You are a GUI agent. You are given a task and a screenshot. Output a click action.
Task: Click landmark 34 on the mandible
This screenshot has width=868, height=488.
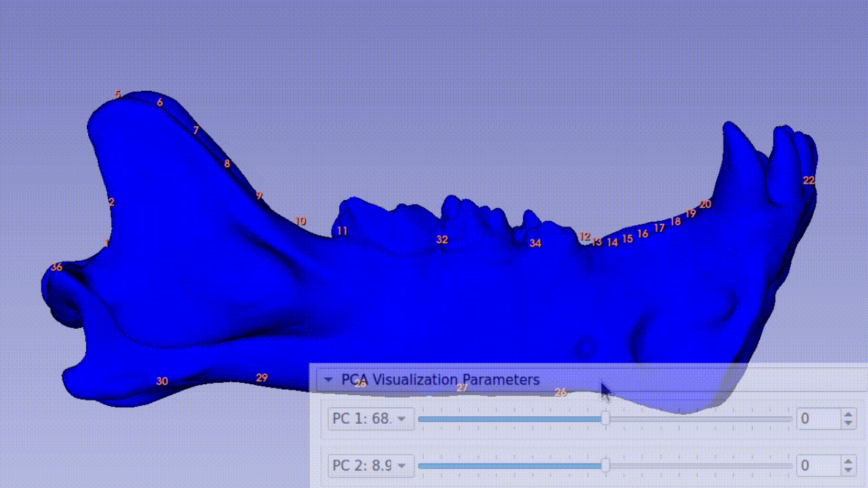[535, 243]
